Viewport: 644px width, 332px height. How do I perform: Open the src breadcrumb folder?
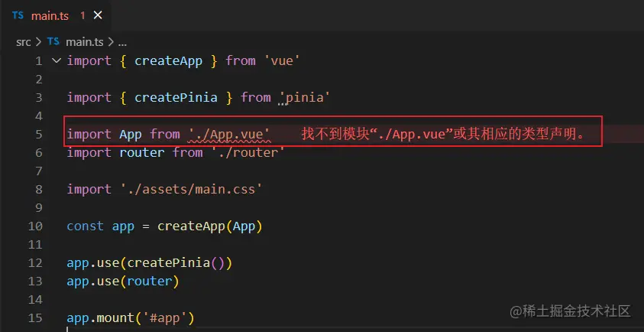24,42
